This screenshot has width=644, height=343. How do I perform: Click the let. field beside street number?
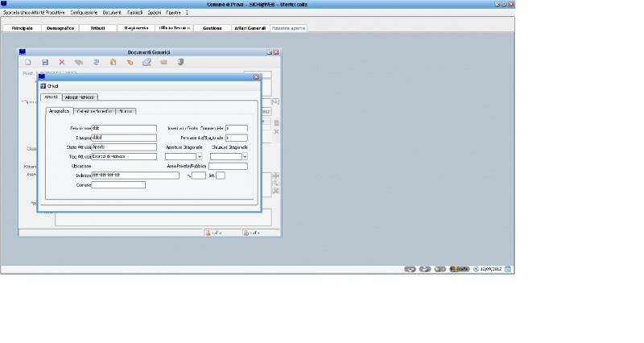(220, 176)
